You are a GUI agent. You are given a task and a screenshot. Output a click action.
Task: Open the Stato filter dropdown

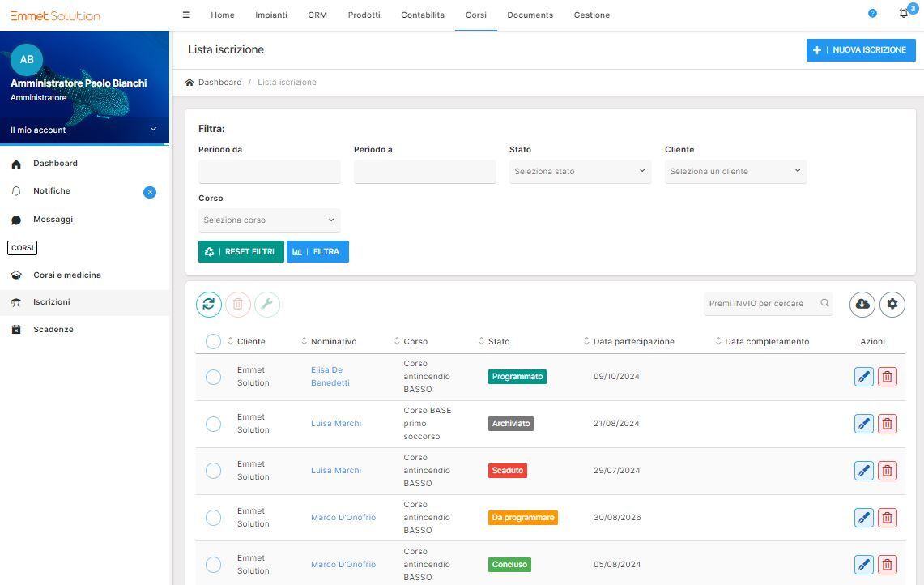point(580,172)
